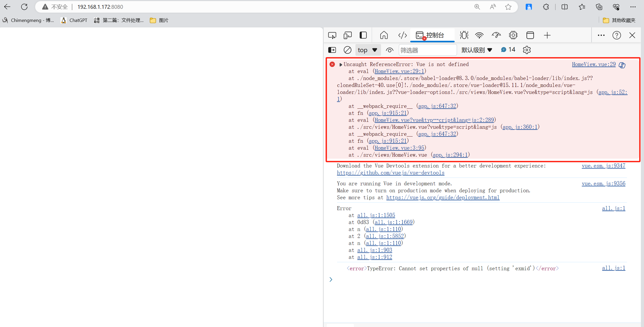
Task: Switch to the Memory chip tab
Action: point(513,35)
